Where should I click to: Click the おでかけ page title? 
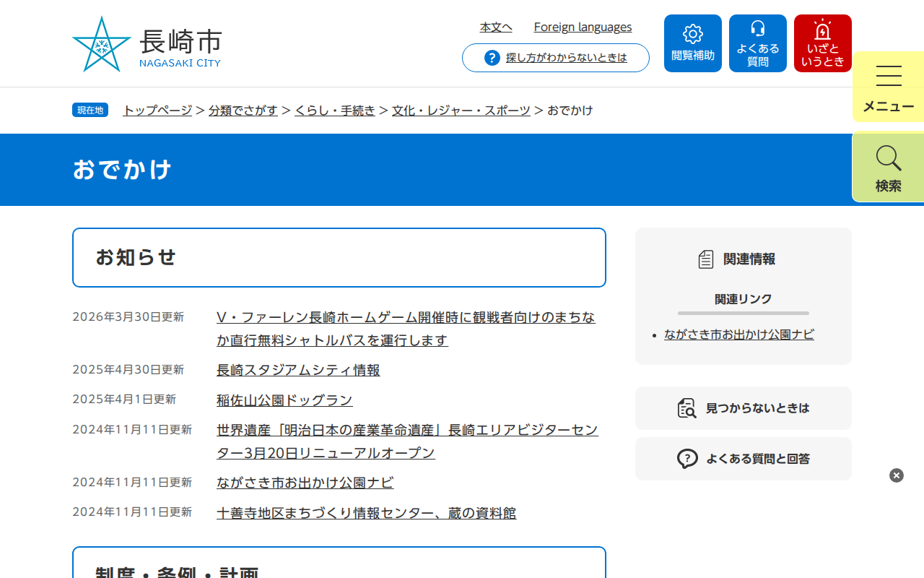click(122, 170)
